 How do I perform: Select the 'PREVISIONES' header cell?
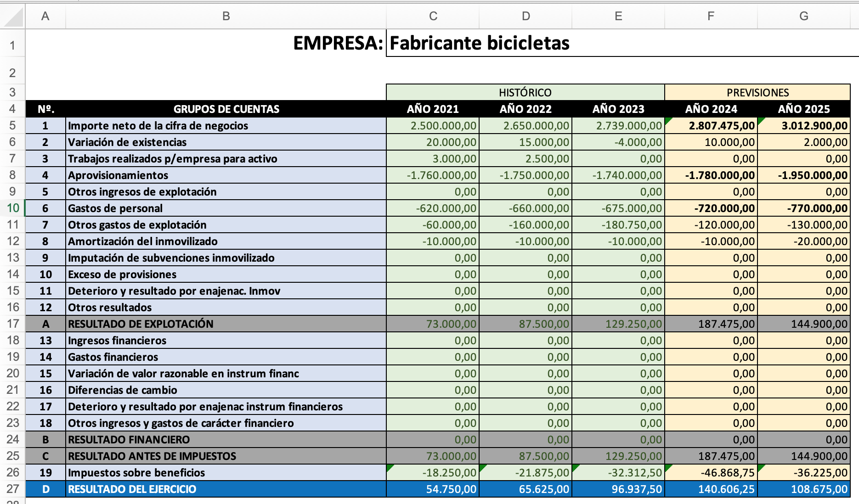click(x=757, y=92)
